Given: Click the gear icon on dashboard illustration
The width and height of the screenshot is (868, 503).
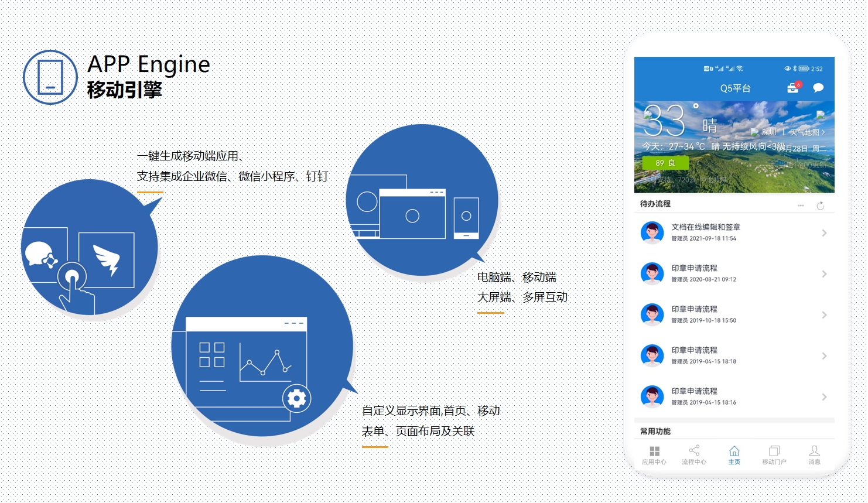Looking at the screenshot, I should click(x=296, y=399).
